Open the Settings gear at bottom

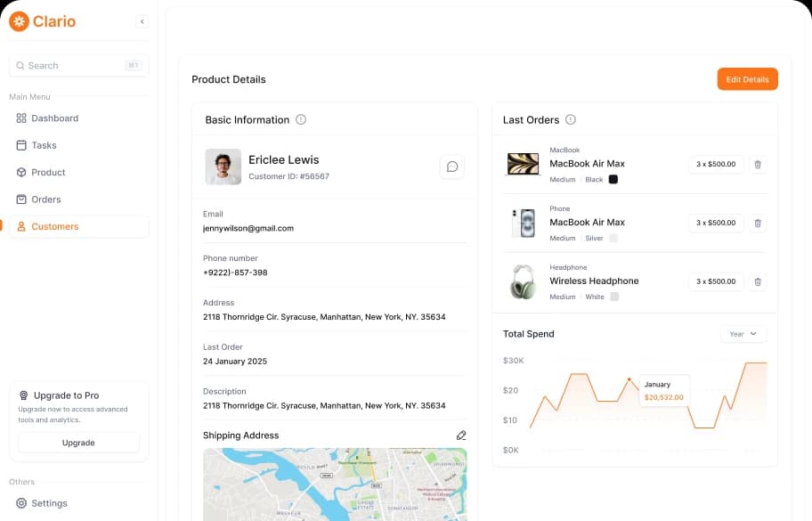pyautogui.click(x=20, y=503)
